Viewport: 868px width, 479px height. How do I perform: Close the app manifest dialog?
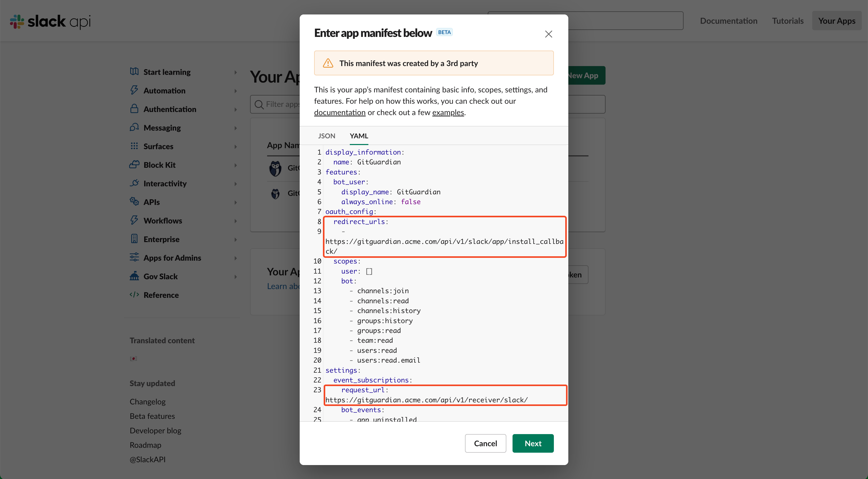click(548, 34)
